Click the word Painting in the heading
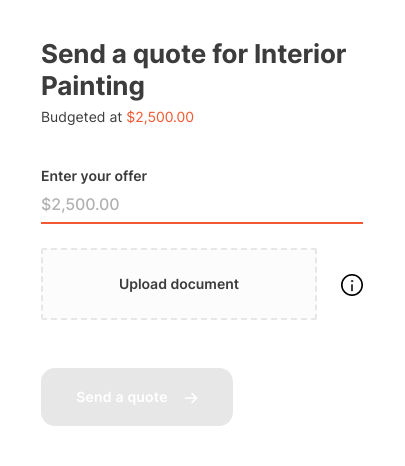 point(93,86)
